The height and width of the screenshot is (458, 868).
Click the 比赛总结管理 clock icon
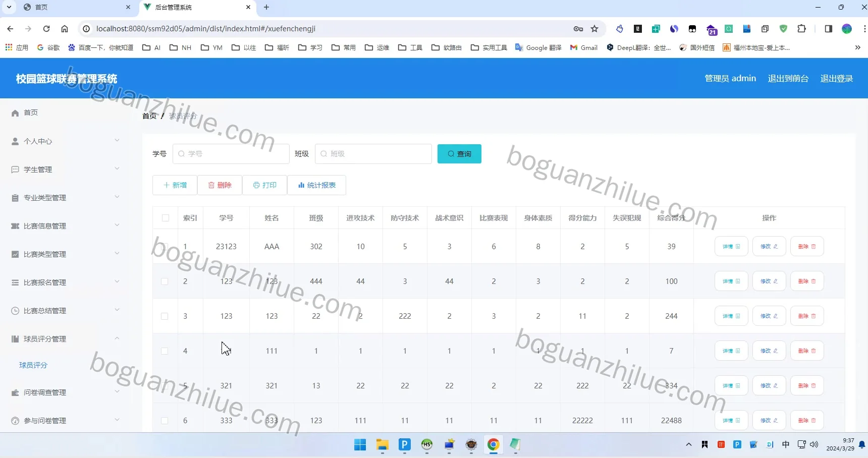point(15,311)
